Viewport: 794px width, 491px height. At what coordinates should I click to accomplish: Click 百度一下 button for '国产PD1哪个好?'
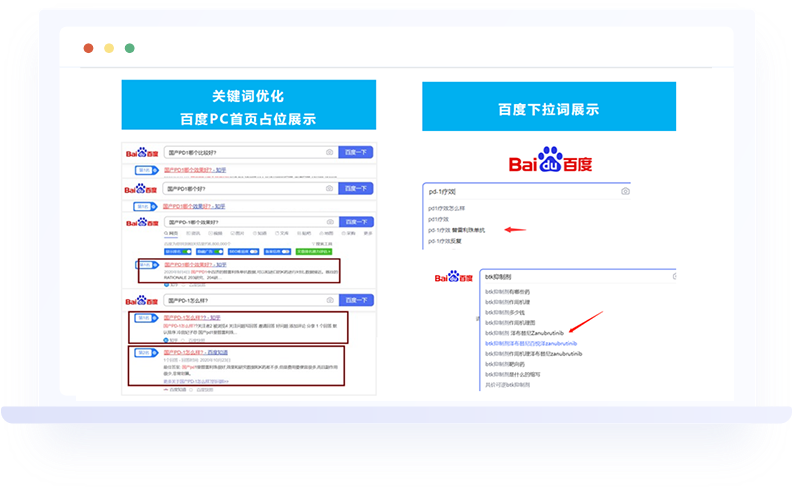355,188
